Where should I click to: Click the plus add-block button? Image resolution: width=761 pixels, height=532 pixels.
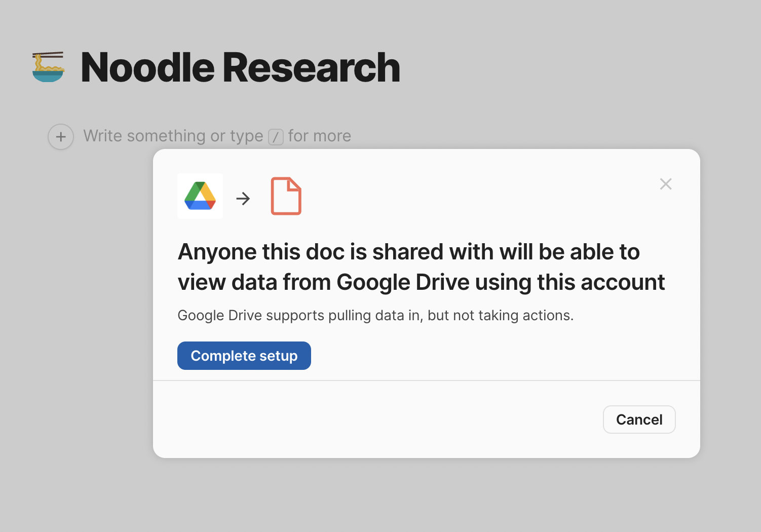61,137
